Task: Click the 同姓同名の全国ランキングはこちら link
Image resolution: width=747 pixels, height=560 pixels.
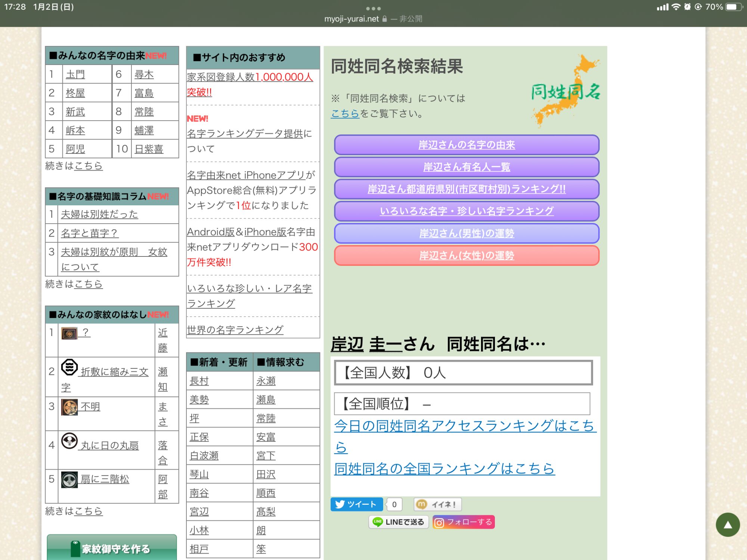Action: (x=444, y=469)
